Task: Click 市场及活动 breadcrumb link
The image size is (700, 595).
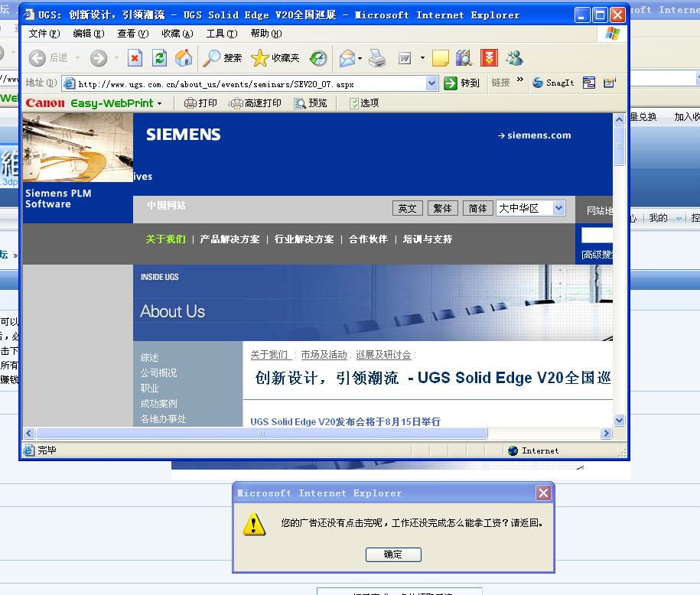Action: click(324, 355)
